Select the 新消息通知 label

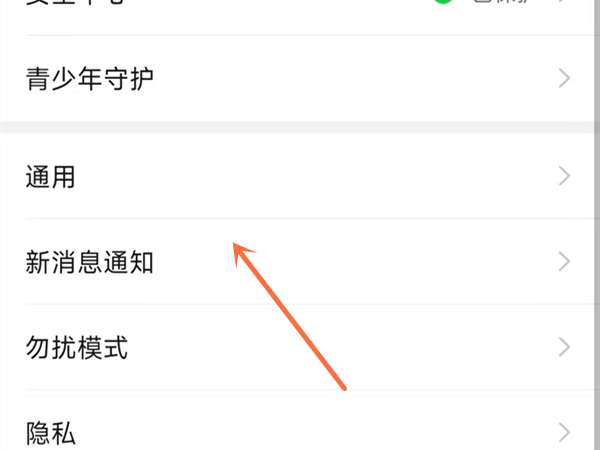coord(90,262)
